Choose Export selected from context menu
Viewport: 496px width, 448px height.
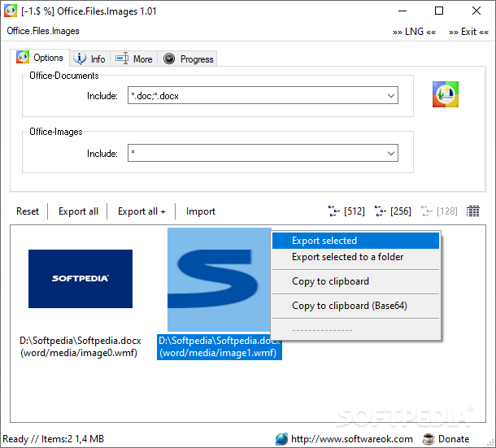pyautogui.click(x=355, y=241)
